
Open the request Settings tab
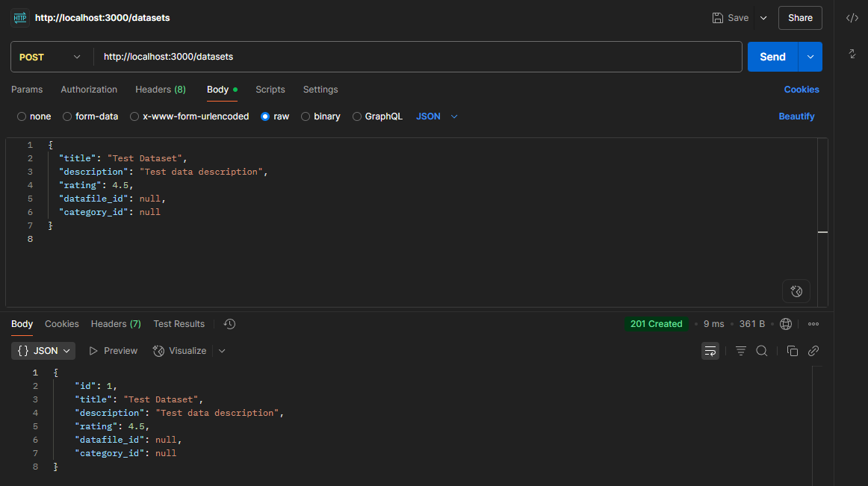[x=320, y=90]
